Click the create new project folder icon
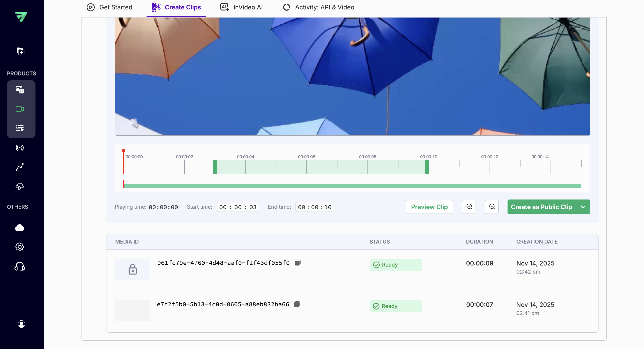Screen dimensions: 644x349 [x=21, y=51]
